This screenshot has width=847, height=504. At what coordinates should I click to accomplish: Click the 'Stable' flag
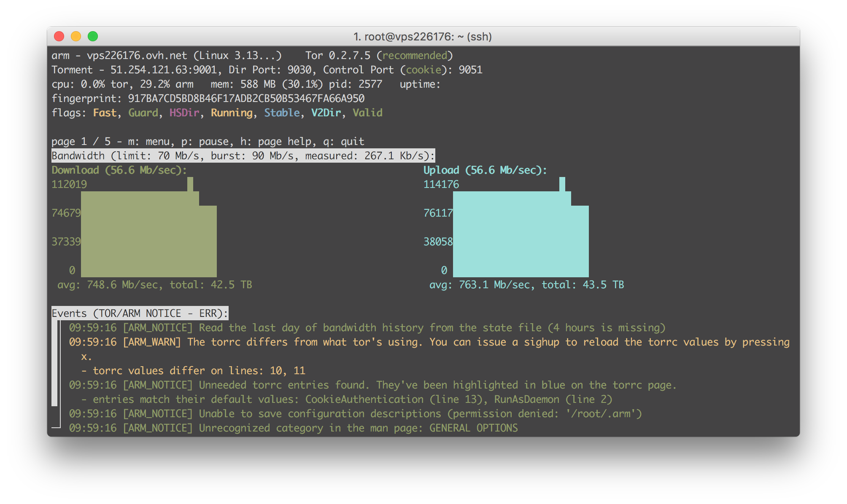point(282,113)
